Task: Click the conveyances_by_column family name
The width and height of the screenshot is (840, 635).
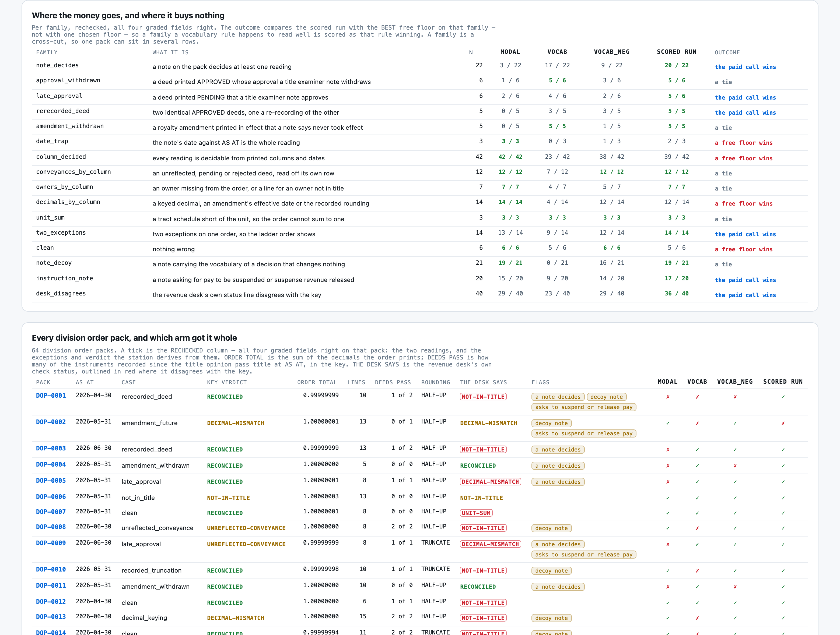Action: tap(73, 172)
